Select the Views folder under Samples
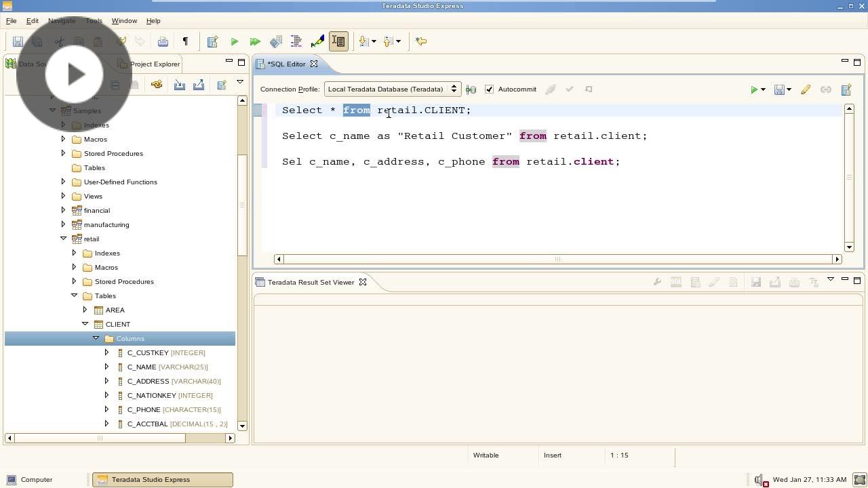This screenshot has height=488, width=868. click(93, 196)
